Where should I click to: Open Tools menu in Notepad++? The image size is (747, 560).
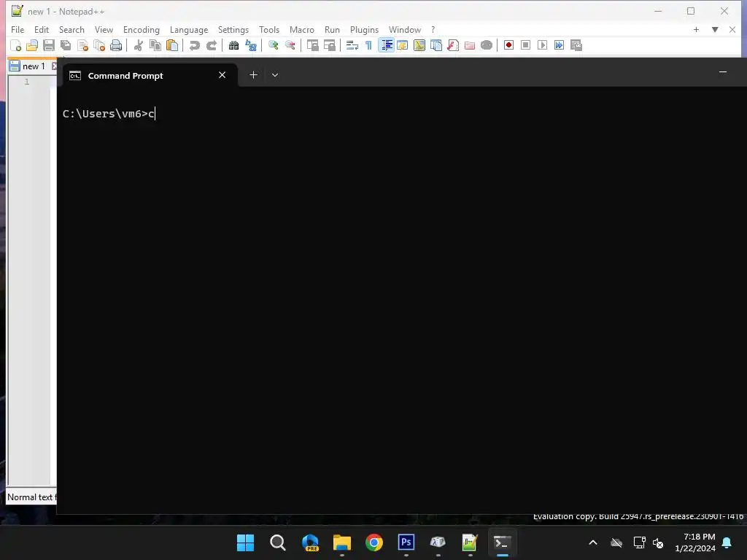click(269, 29)
